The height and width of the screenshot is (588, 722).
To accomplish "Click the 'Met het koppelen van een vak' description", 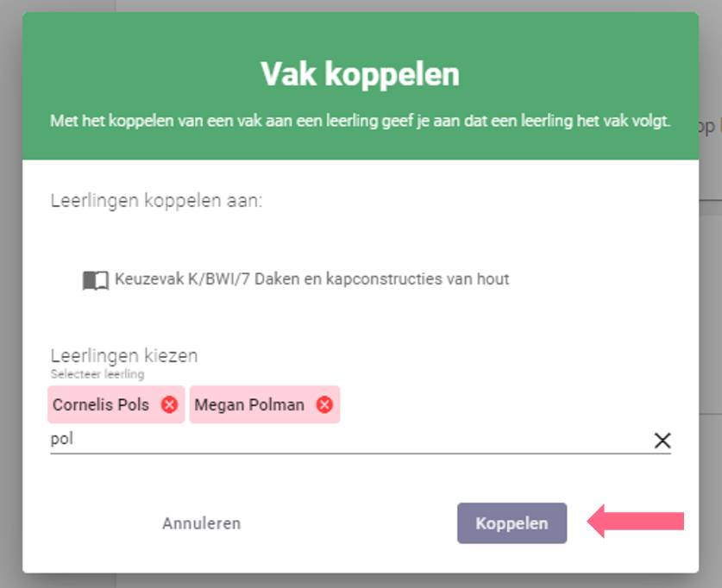I will (x=360, y=121).
